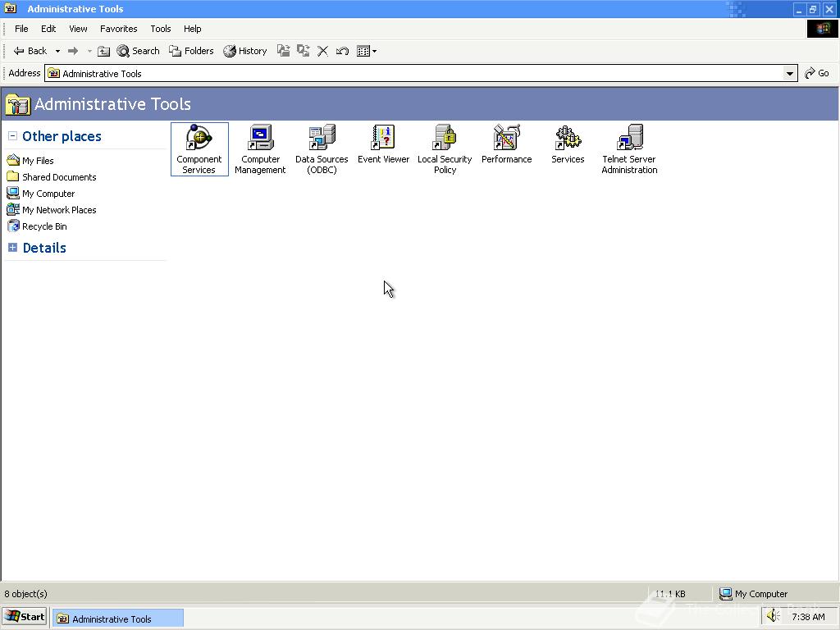Click My Computer zone in status bar
The height and width of the screenshot is (630, 840).
[754, 594]
